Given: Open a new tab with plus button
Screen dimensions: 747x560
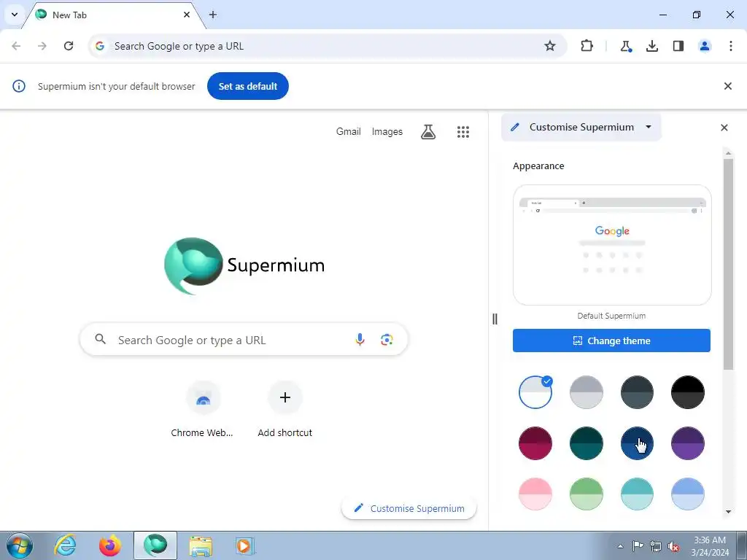Looking at the screenshot, I should click(213, 15).
